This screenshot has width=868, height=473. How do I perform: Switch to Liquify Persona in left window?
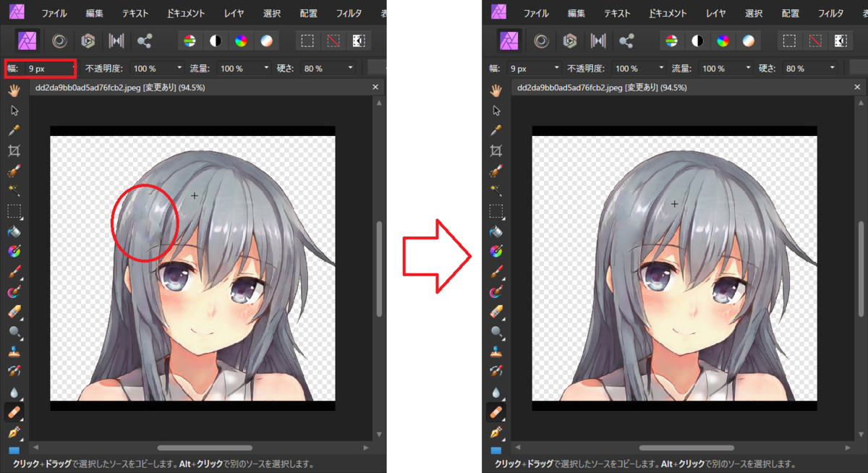point(60,41)
